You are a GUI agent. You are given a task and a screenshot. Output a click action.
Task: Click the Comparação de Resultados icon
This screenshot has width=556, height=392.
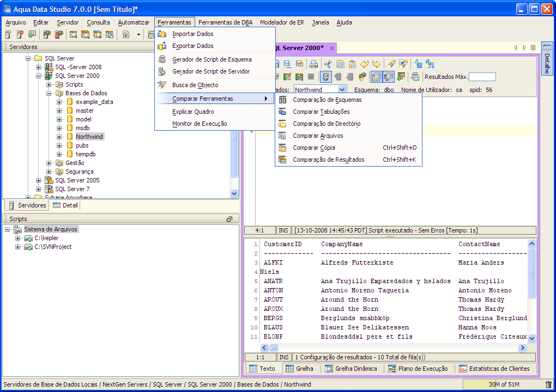282,160
